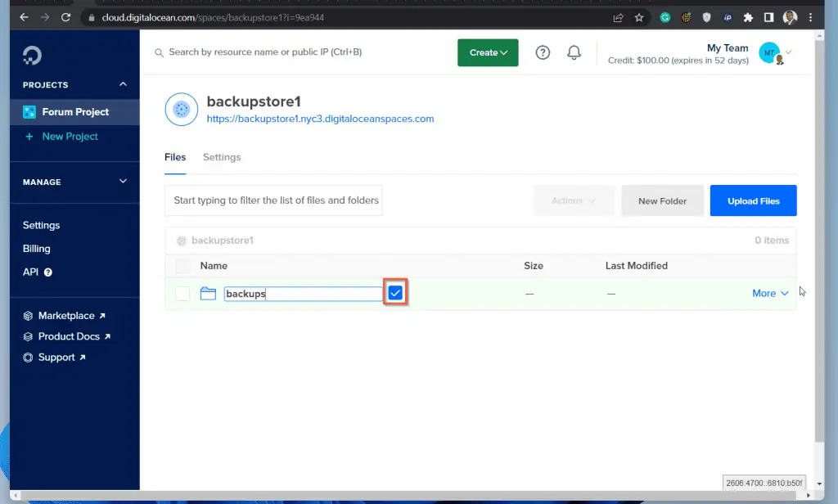Click the Credit $100.00 text
Image resolution: width=838 pixels, height=504 pixels.
[678, 61]
